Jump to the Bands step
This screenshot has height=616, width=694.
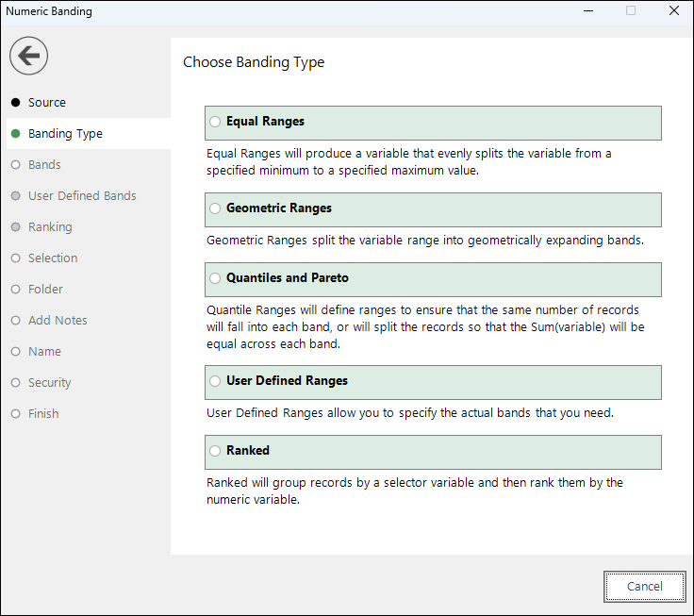coord(44,165)
